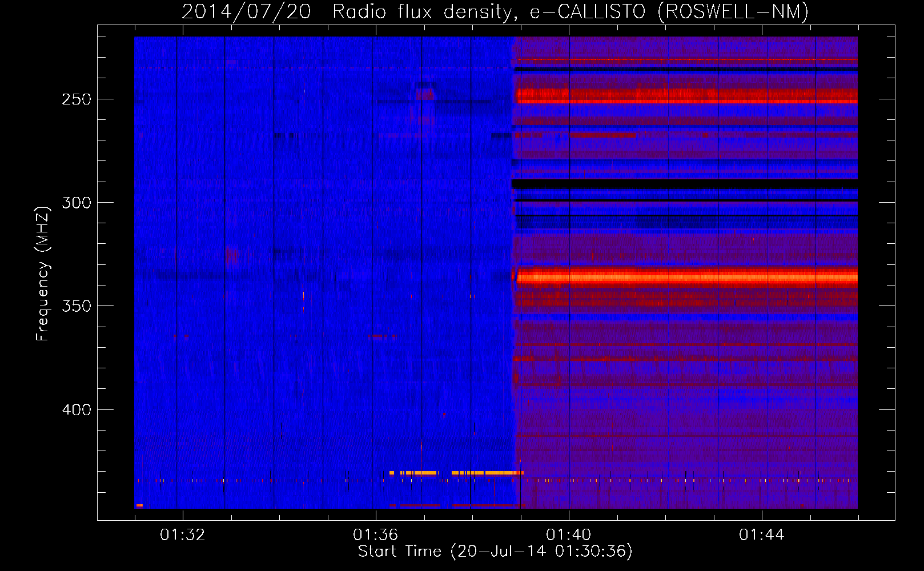Click the 300 frequency axis label

point(77,203)
